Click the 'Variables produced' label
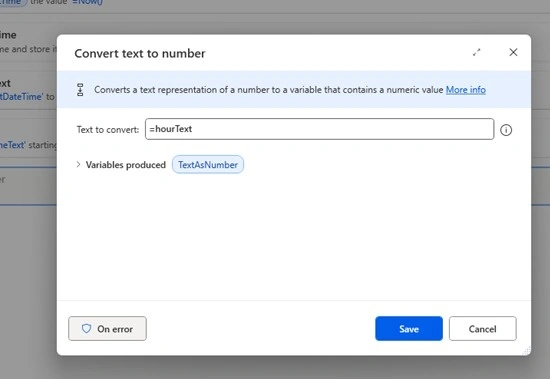Viewport: 550px width, 379px height. click(x=126, y=165)
